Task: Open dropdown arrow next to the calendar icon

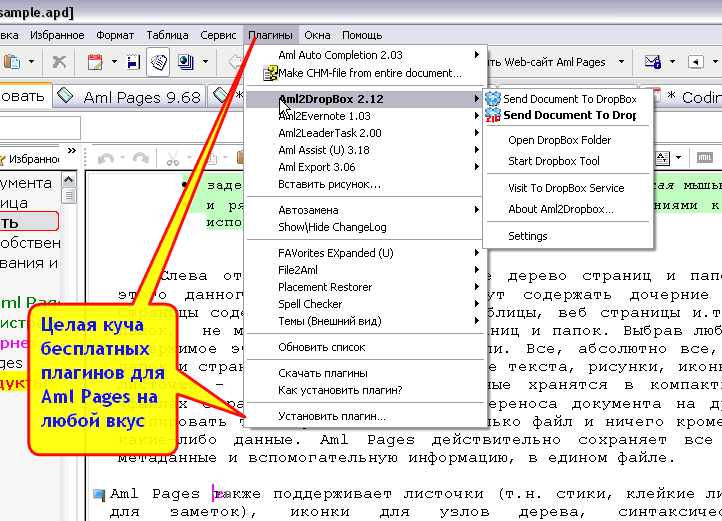Action: [x=114, y=61]
